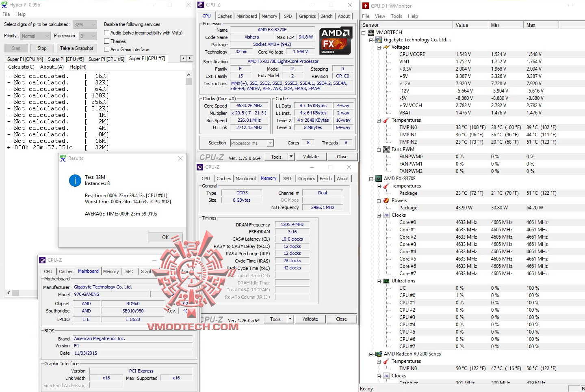Switch to the Super PI [CPU #6] tab

[106, 59]
